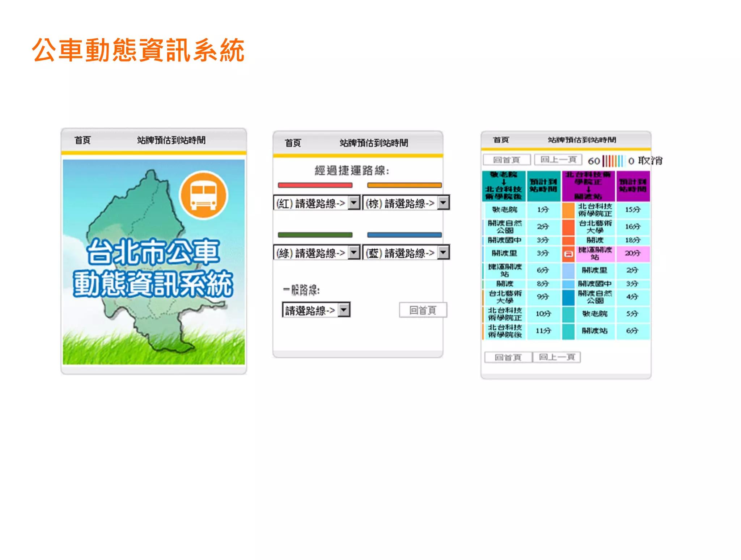741x560 pixels.
Task: Click 敬老院→北台科技術學院後 direction header
Action: [504, 186]
